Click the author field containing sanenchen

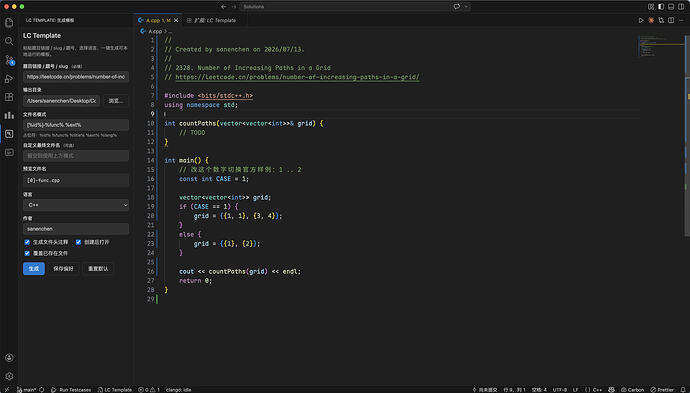pos(76,229)
